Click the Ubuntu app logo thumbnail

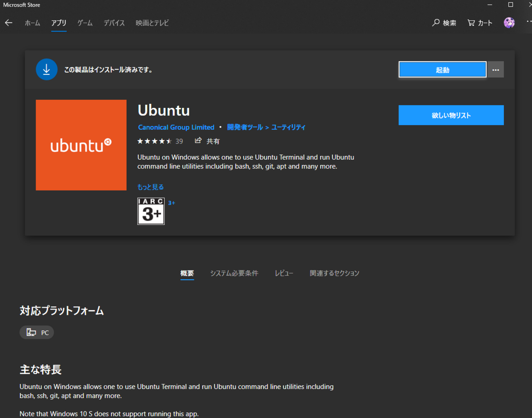pos(81,145)
